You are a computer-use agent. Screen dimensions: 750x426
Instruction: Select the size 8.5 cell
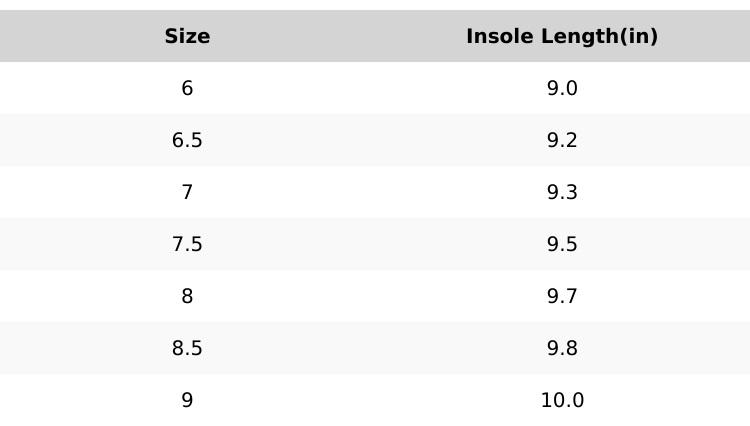187,349
